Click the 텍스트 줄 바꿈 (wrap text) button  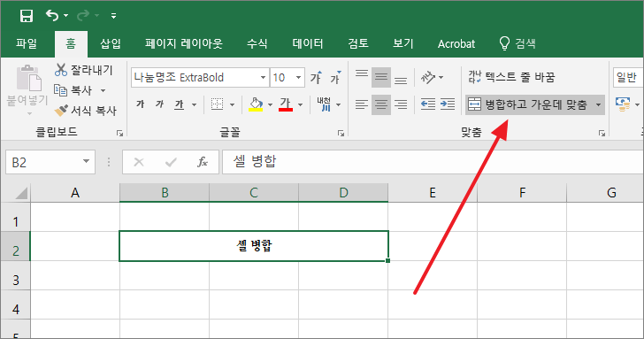pos(511,77)
